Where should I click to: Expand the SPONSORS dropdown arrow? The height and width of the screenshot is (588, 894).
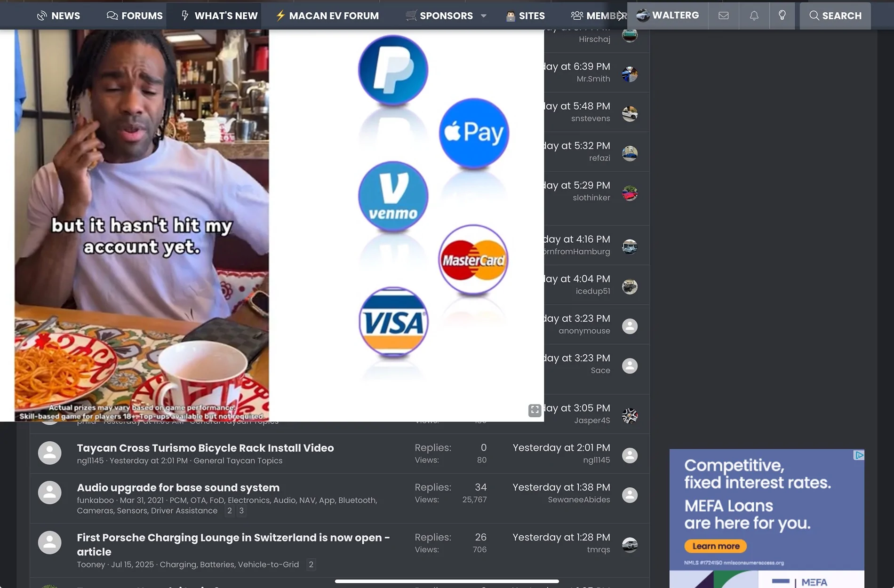coord(484,16)
